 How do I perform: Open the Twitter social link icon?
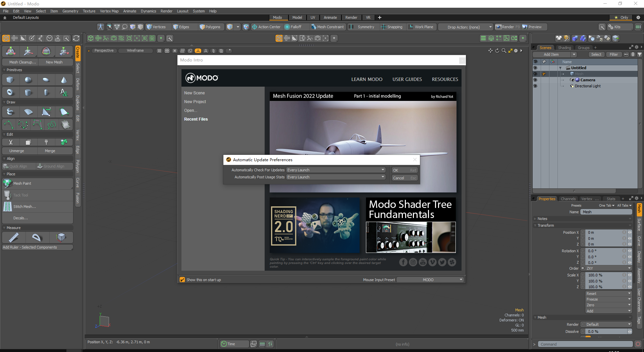(x=442, y=262)
